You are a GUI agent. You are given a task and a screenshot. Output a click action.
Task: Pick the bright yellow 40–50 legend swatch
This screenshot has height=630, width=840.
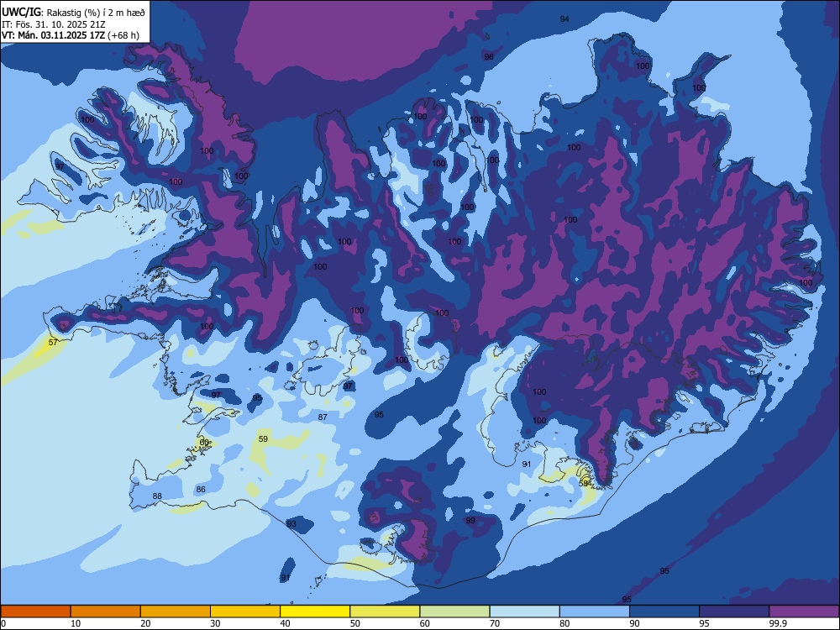point(315,612)
